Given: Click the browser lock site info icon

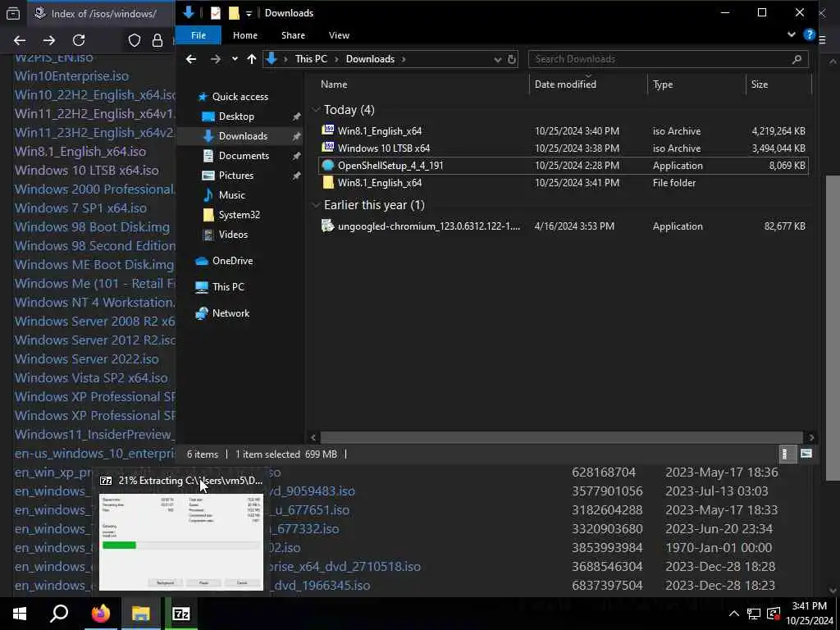Looking at the screenshot, I should (157, 40).
